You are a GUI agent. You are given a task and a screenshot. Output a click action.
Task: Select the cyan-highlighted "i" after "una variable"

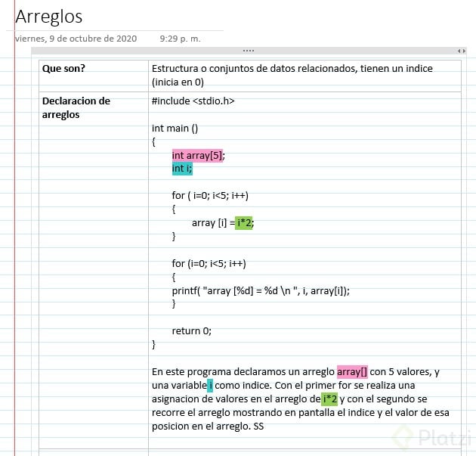coord(210,386)
